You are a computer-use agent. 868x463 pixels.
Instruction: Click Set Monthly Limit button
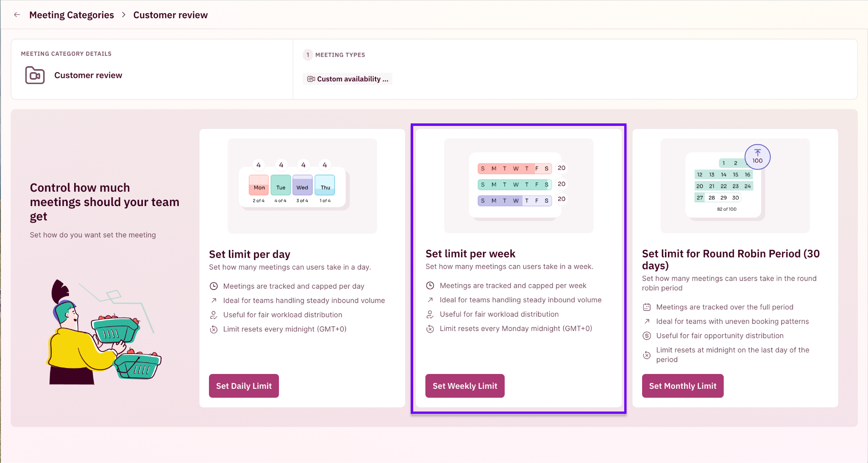683,386
